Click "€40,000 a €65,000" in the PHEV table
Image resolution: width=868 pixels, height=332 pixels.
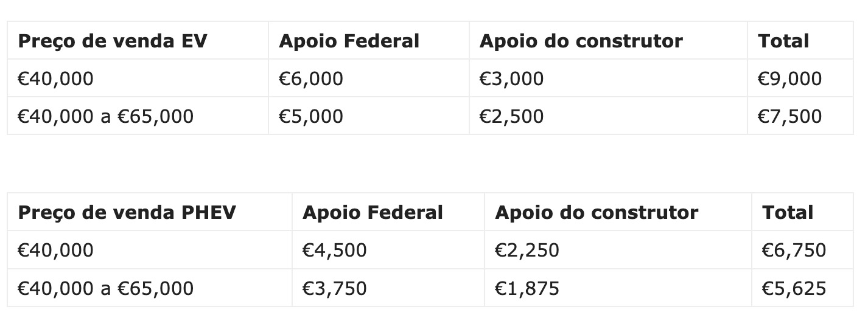(x=106, y=288)
